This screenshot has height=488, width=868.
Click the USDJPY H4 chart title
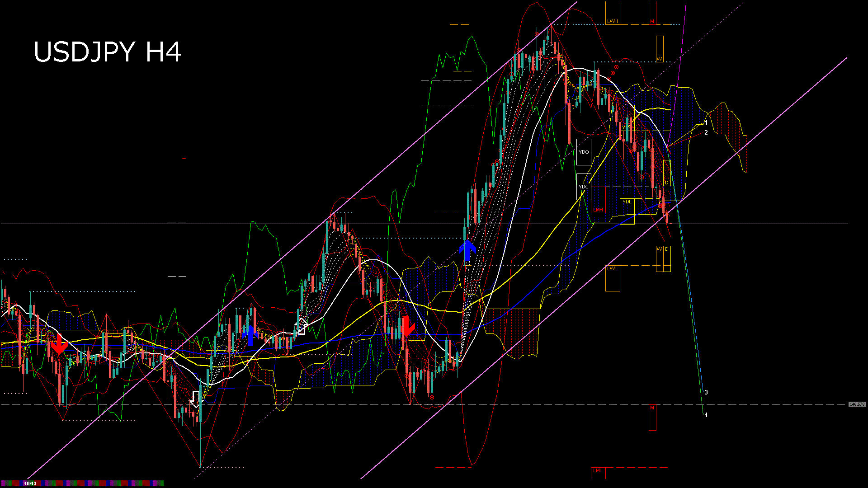[108, 52]
